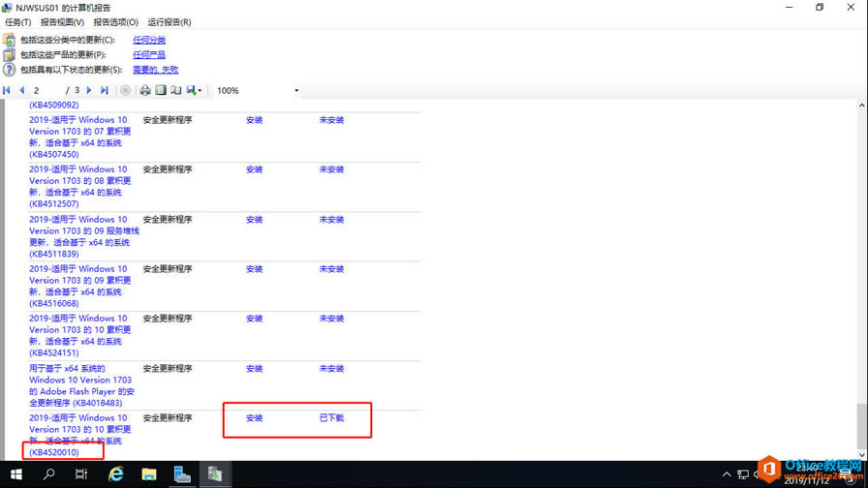868x488 pixels.
Task: Open page setup icon
Action: coord(176,90)
